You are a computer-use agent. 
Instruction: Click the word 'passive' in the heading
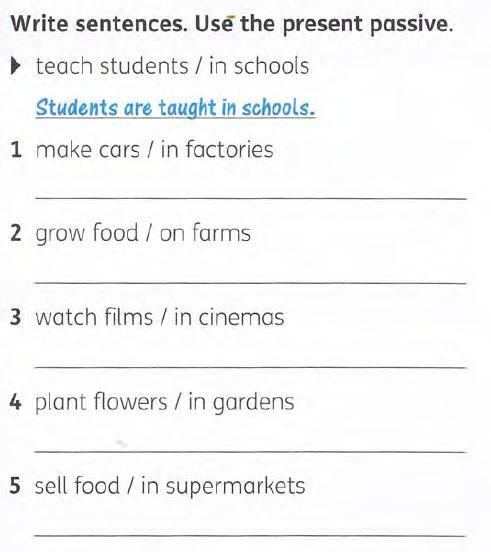(411, 25)
